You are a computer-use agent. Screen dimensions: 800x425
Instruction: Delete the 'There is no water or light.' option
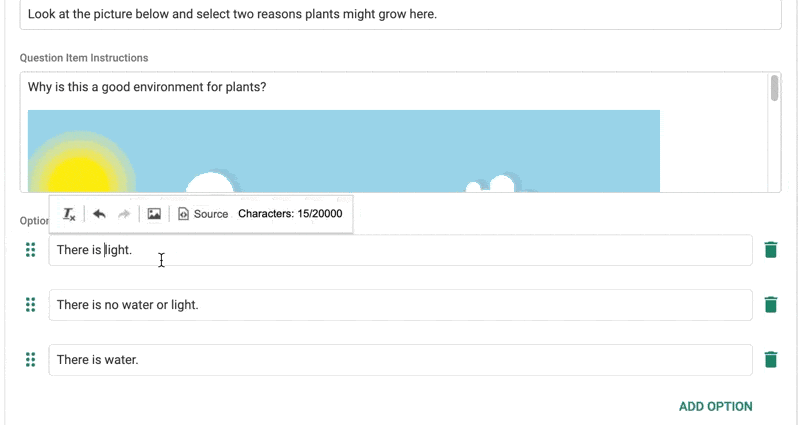(771, 305)
